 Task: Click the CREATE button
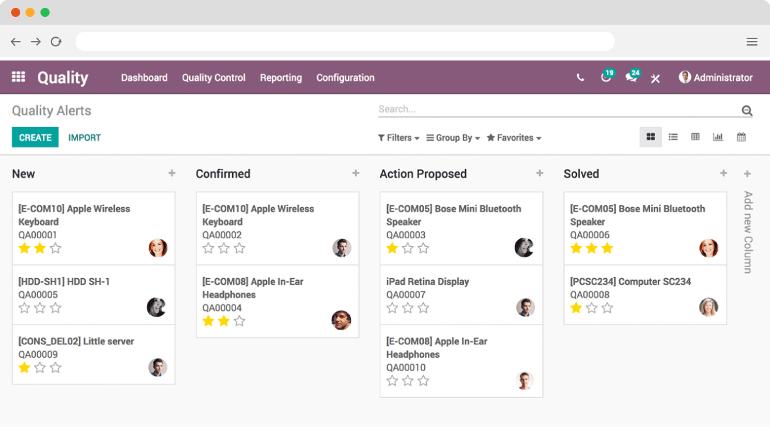35,137
